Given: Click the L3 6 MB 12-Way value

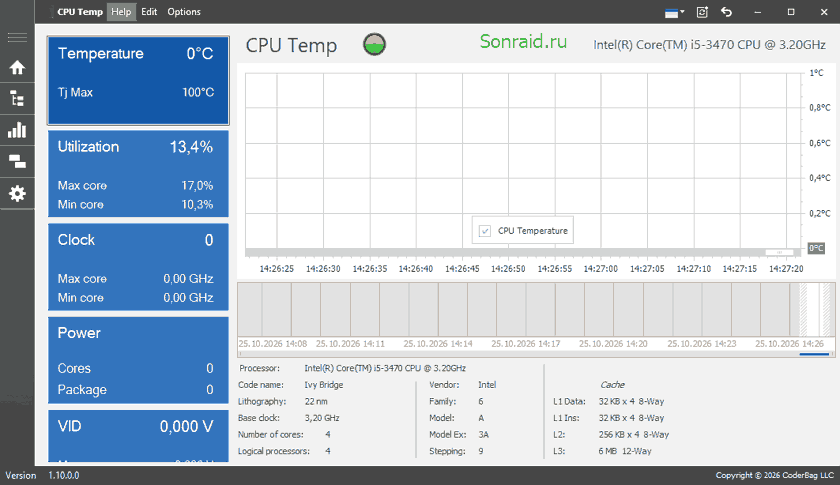Looking at the screenshot, I should (625, 451).
